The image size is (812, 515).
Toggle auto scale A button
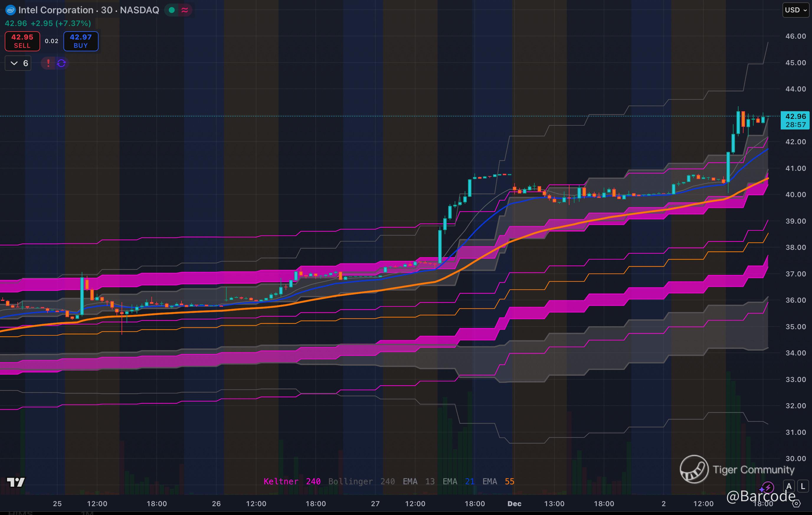pyautogui.click(x=788, y=486)
